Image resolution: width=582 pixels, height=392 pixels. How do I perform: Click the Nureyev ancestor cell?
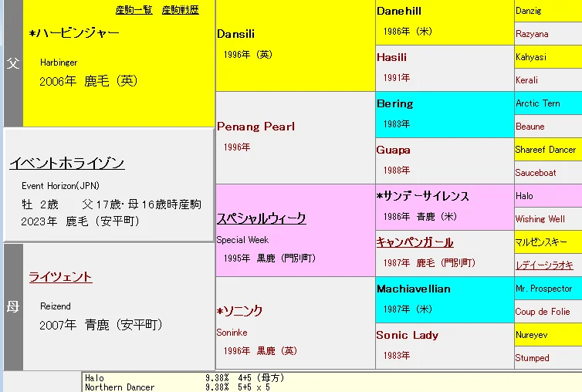tap(532, 335)
